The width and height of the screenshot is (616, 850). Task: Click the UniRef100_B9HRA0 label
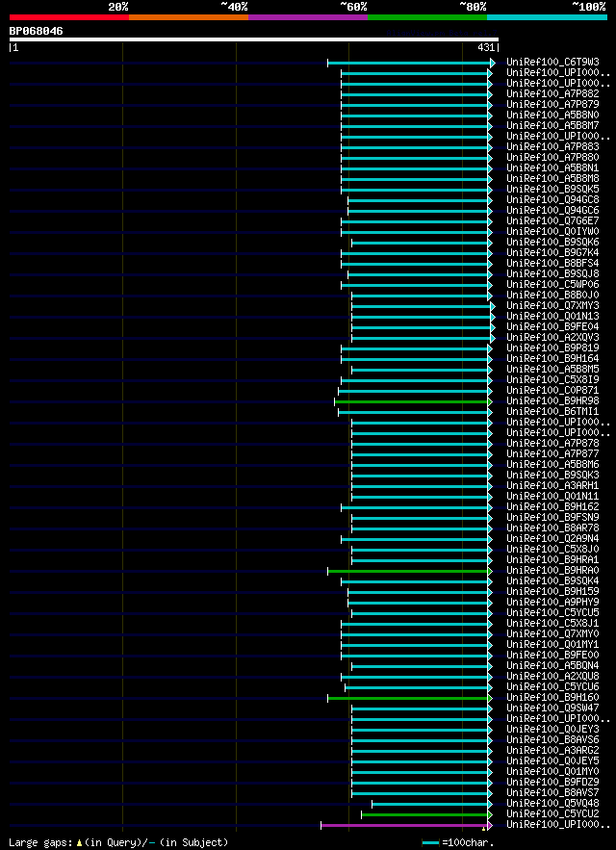click(552, 571)
